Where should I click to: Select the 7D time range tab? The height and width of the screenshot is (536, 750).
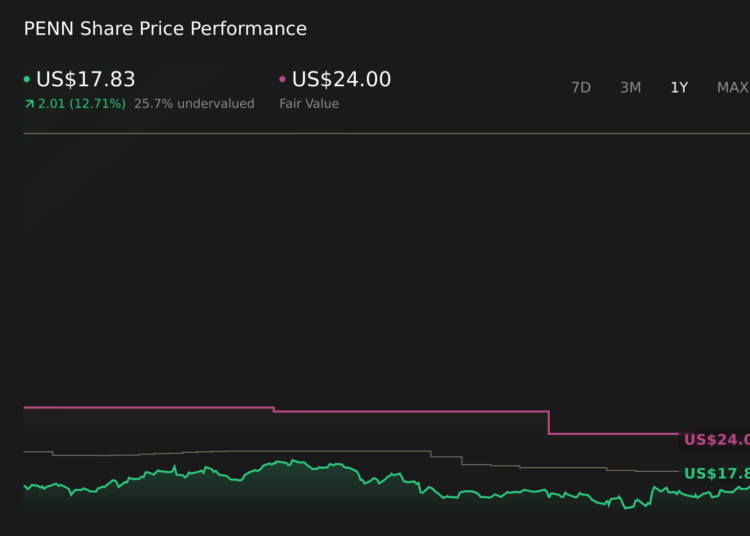coord(581,88)
